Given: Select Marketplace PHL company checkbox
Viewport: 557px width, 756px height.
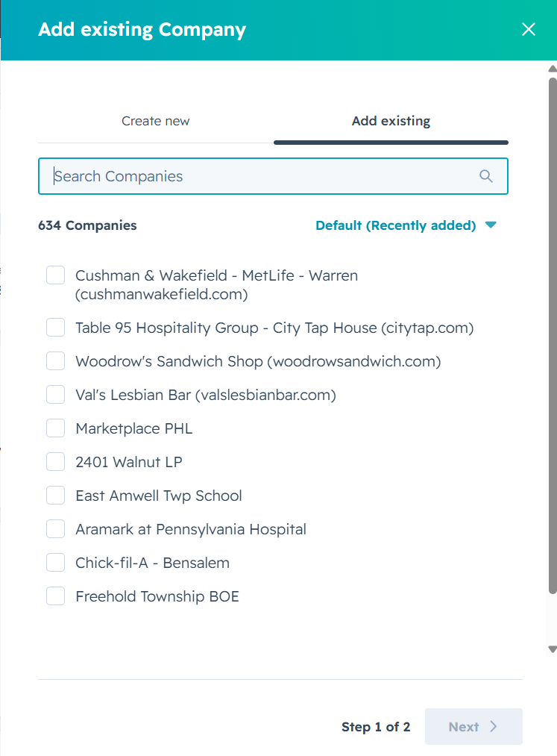Looking at the screenshot, I should click(55, 428).
